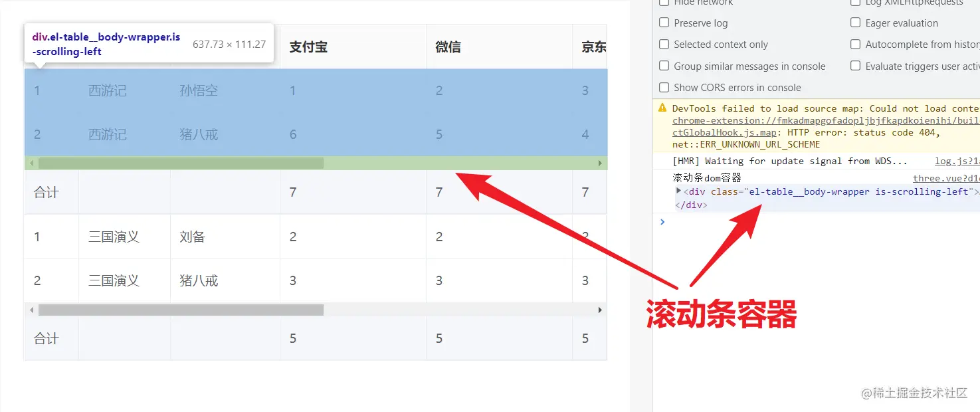Click 支付宝 total 7 in first table
Screen dimensions: 980x412
(293, 193)
